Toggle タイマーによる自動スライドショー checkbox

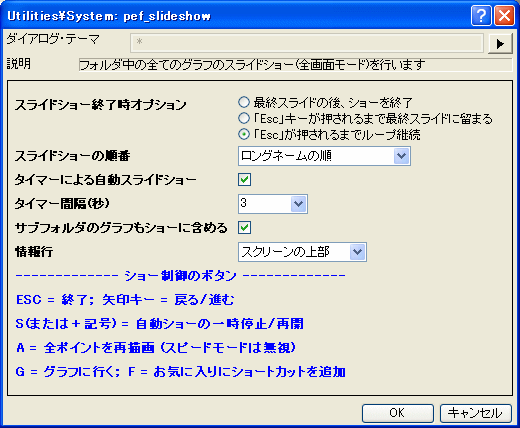(244, 180)
